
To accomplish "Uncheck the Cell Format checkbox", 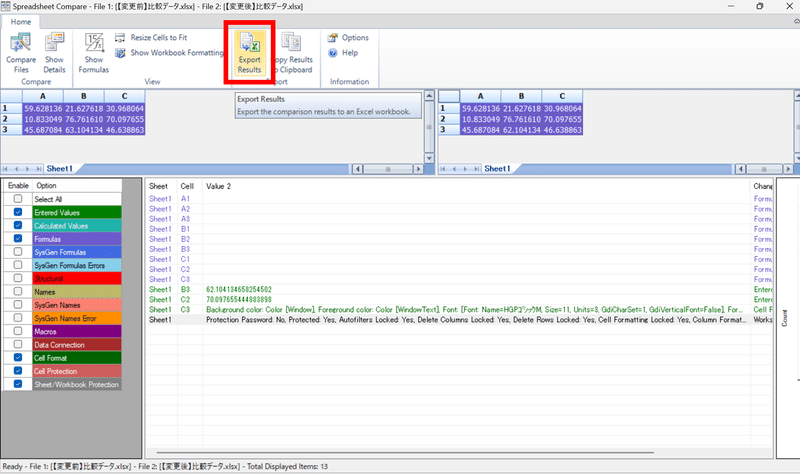I will (x=18, y=358).
